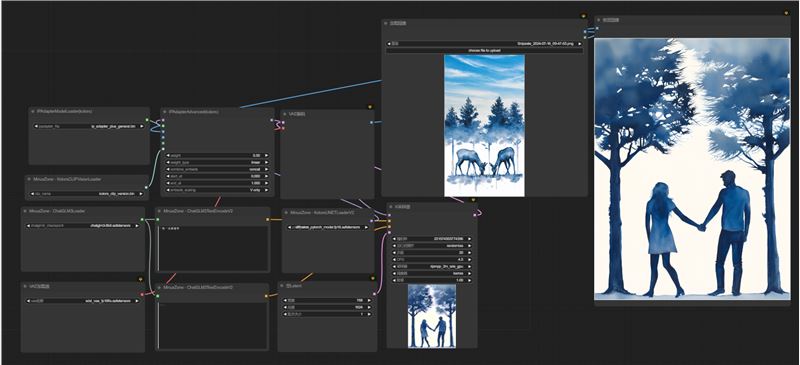Open the image filename combo above the deer picture
This screenshot has height=365, width=800.
[x=484, y=44]
